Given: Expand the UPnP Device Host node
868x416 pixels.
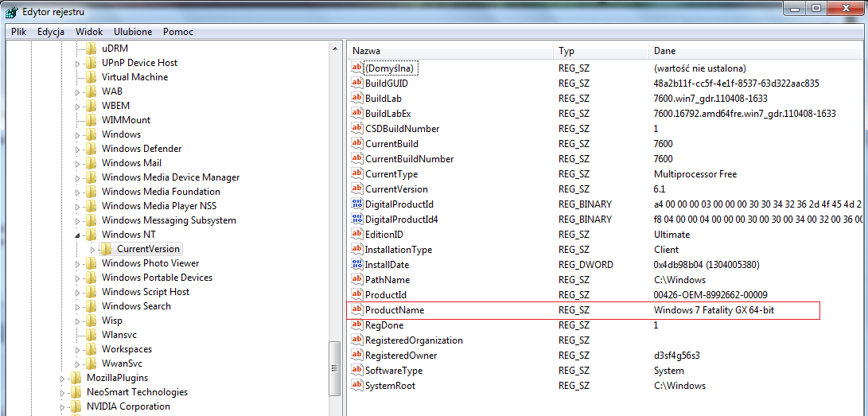Looking at the screenshot, I should (78, 63).
